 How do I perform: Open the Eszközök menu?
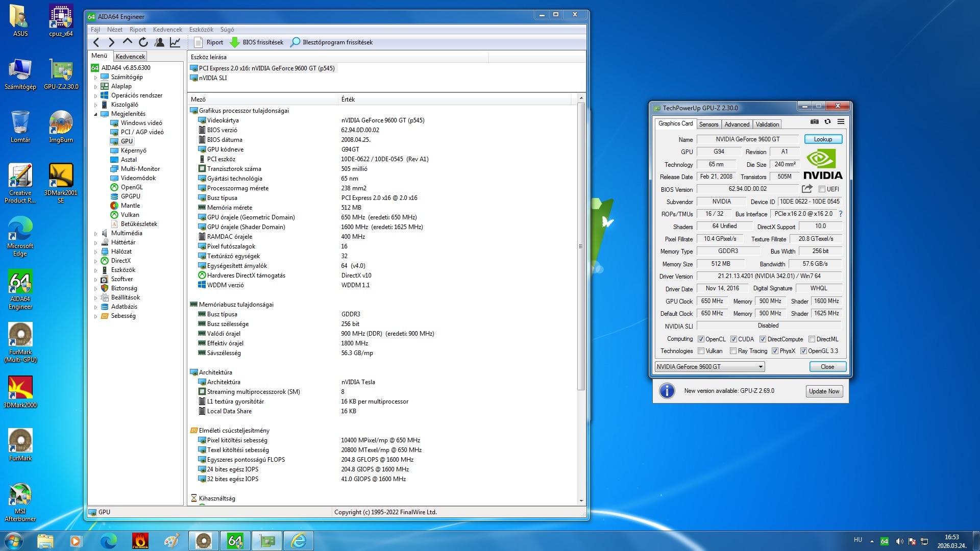click(201, 30)
